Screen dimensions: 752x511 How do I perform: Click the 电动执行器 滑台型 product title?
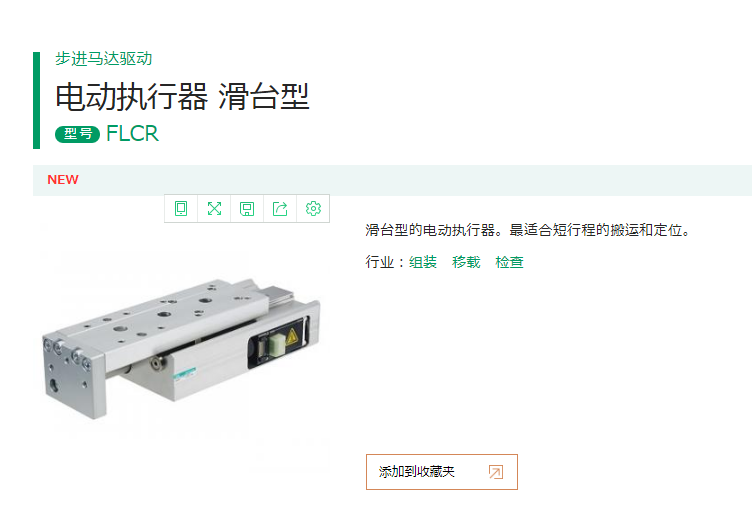pyautogui.click(x=182, y=96)
